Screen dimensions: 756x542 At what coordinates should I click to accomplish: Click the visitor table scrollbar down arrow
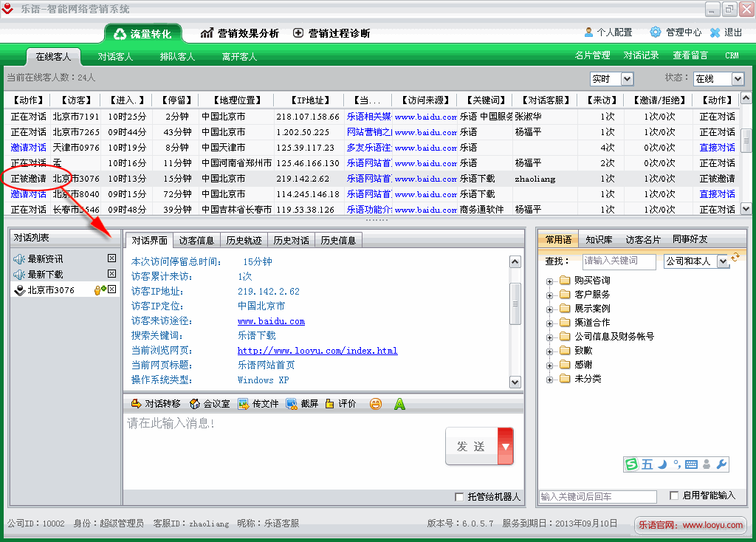[x=746, y=209]
